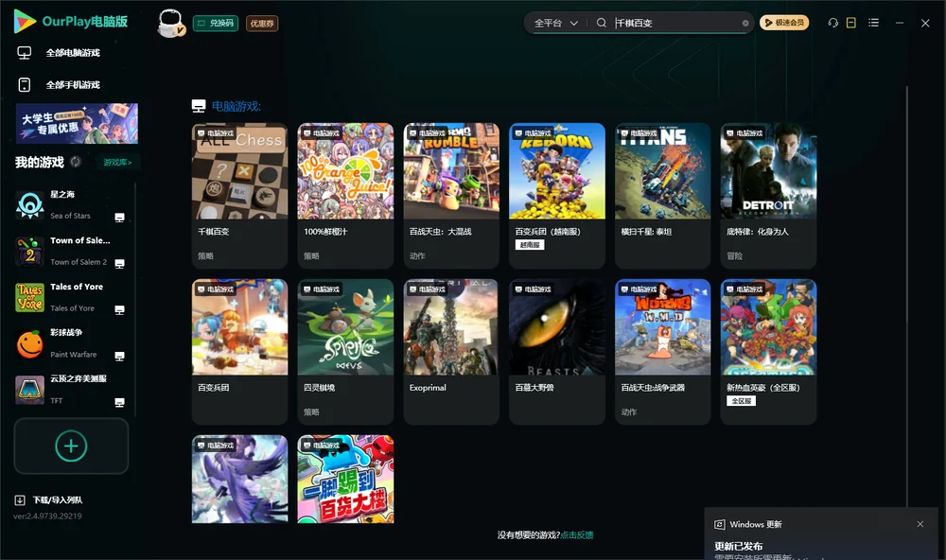The image size is (946, 560).
Task: Click the PC platform icon beside Sea of Stars
Action: coord(119,218)
